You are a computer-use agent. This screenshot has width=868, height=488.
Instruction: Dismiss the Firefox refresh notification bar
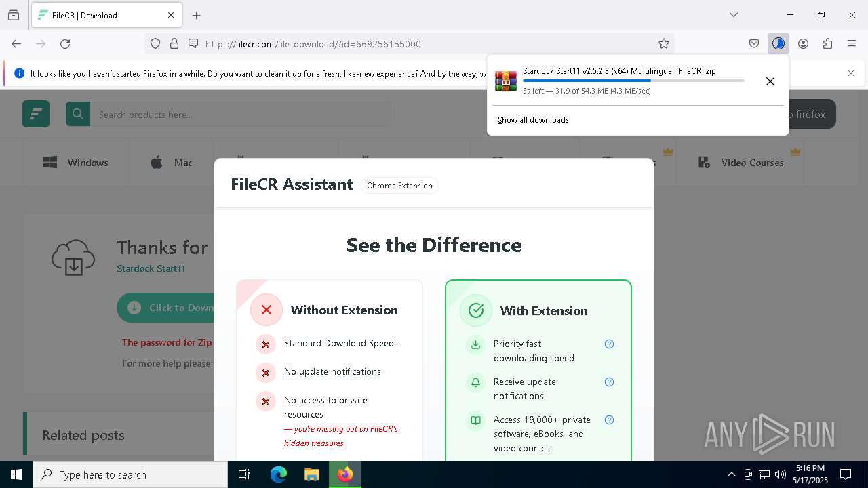point(851,73)
